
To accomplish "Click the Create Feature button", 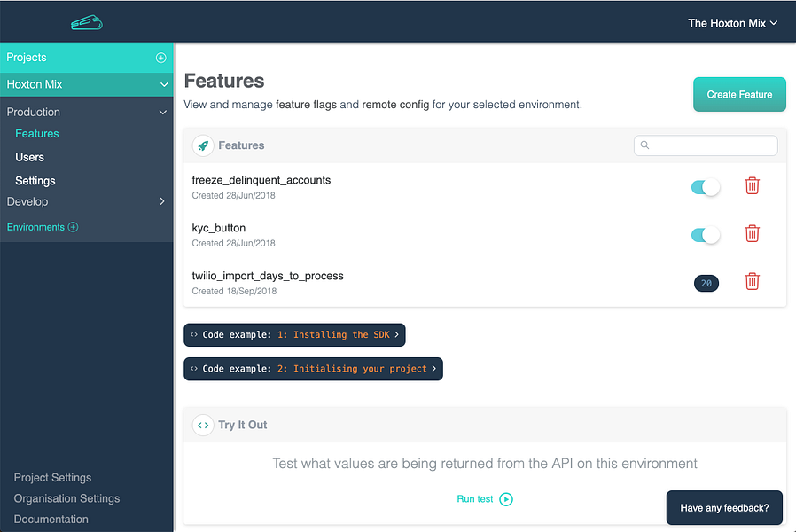I will (x=739, y=94).
